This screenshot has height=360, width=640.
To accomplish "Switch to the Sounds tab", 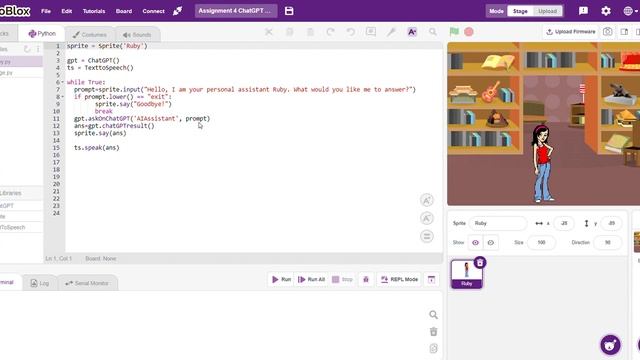I will click(137, 35).
